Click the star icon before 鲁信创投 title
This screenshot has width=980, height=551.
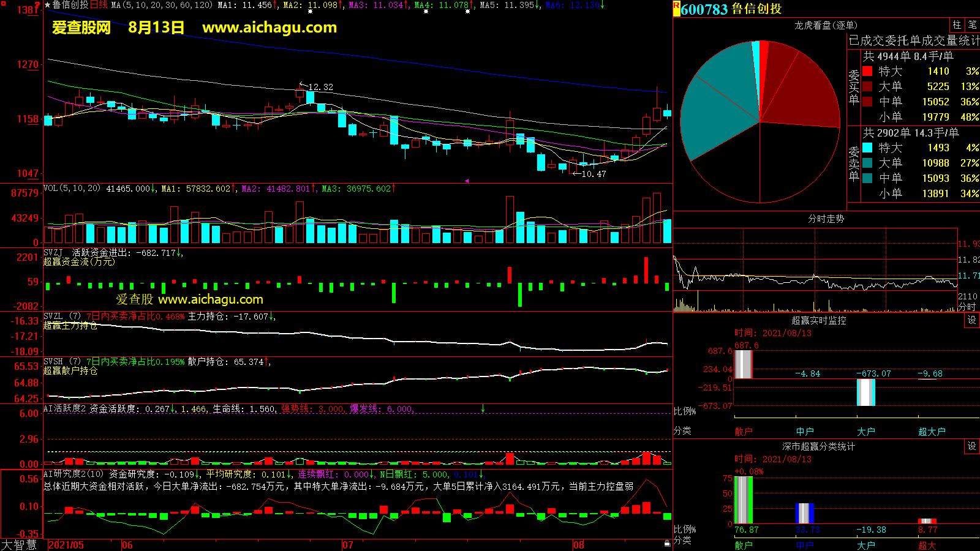(48, 5)
